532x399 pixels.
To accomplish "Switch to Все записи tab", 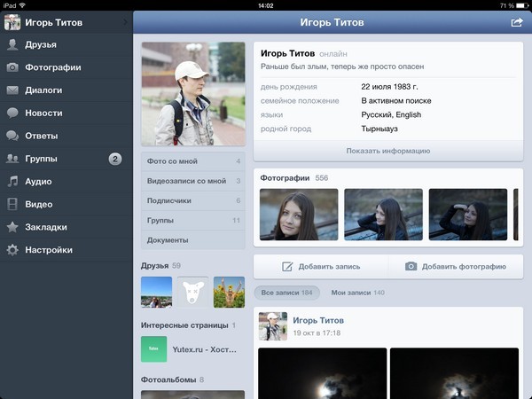I will (x=286, y=293).
